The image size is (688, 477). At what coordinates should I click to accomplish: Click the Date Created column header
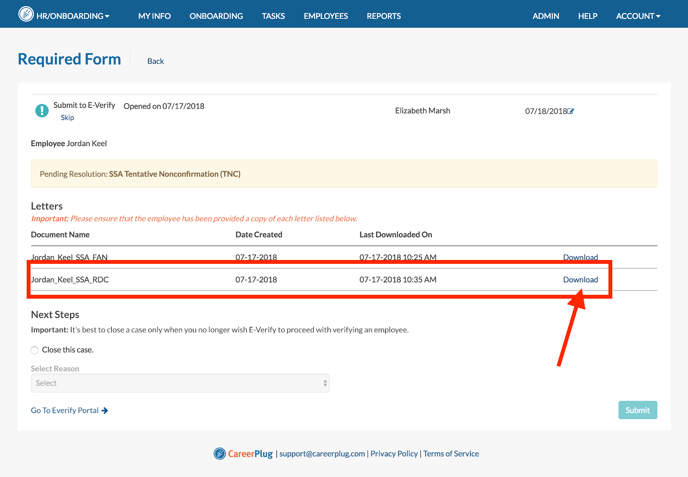coord(258,234)
